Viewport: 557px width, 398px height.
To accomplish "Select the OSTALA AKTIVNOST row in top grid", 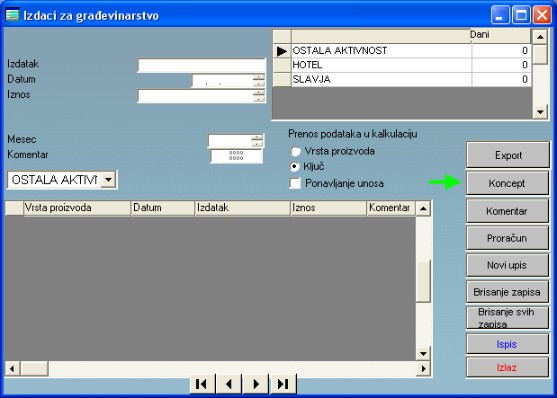I will pyautogui.click(x=402, y=51).
